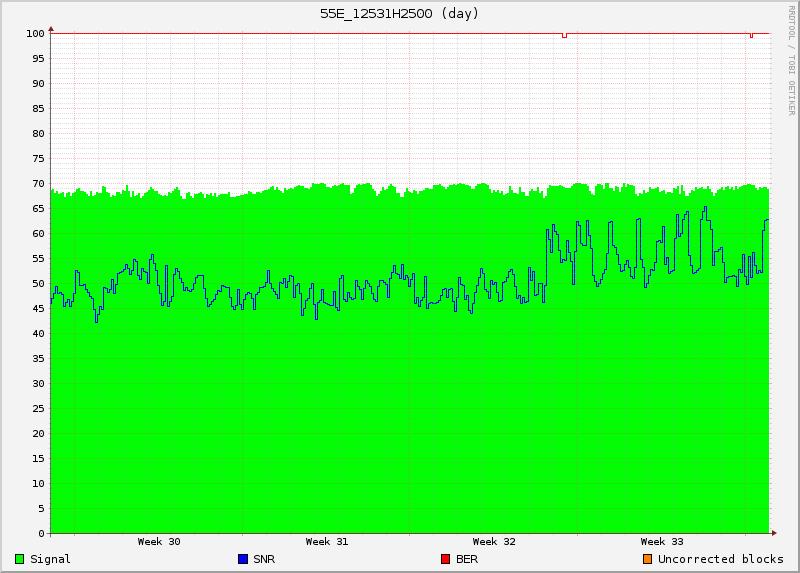Image resolution: width=800 pixels, height=573 pixels.
Task: Click the Week 30 axis label
Action: [159, 542]
